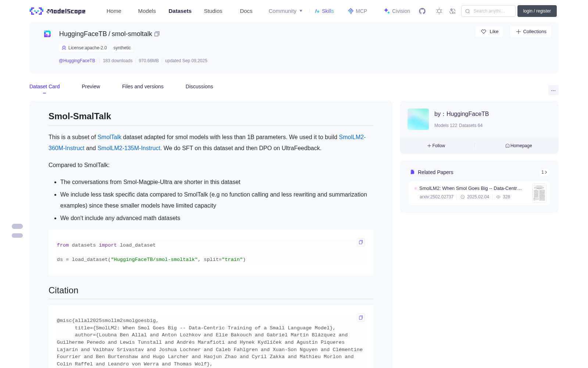Like this dataset
588x368 pixels.
[x=490, y=32]
